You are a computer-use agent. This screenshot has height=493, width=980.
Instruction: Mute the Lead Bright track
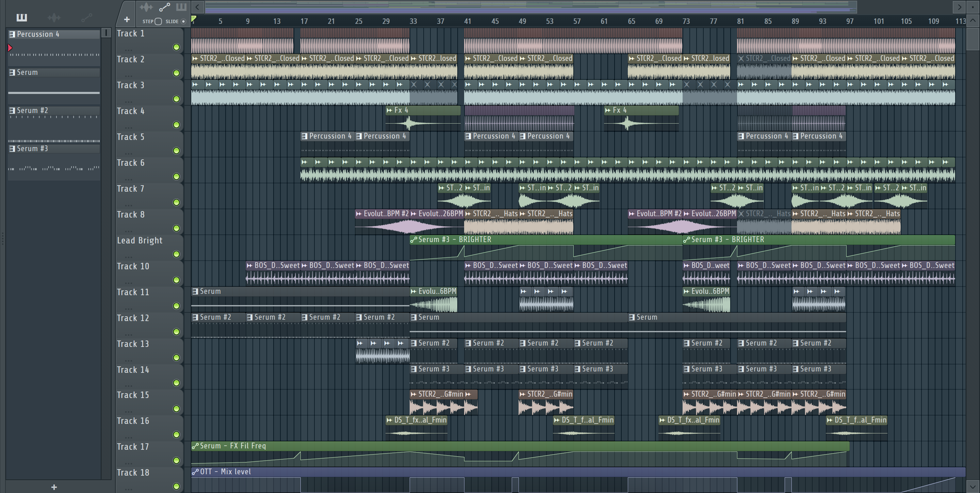(176, 254)
